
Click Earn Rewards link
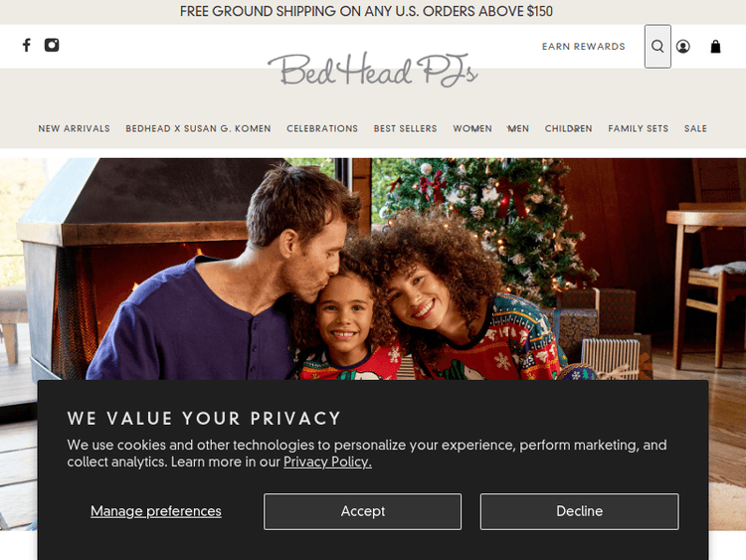(583, 46)
